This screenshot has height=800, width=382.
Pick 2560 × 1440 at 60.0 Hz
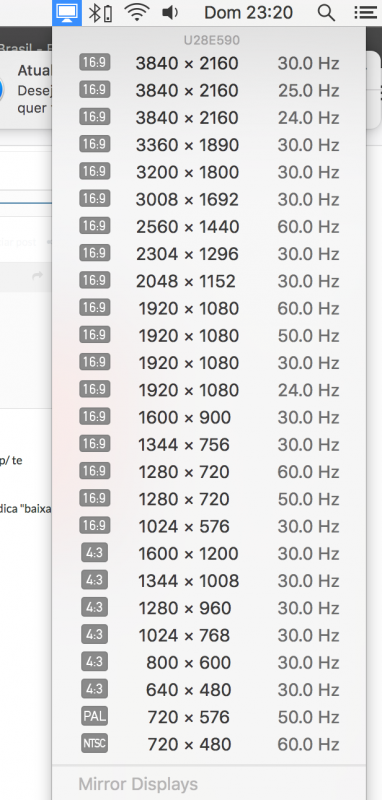click(209, 227)
